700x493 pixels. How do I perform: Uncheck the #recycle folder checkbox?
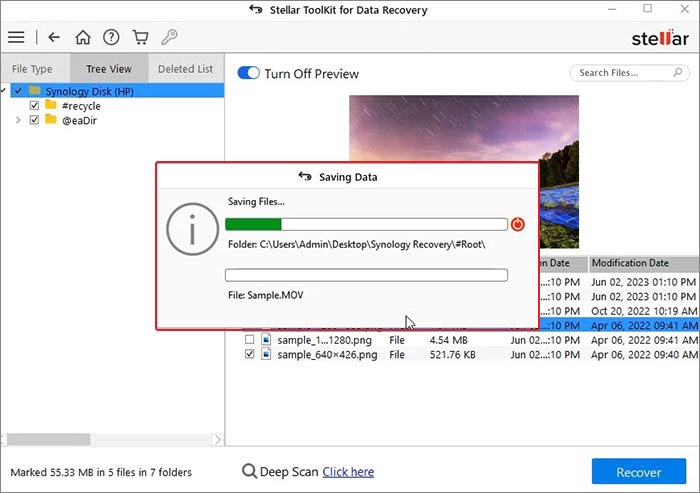[x=34, y=105]
